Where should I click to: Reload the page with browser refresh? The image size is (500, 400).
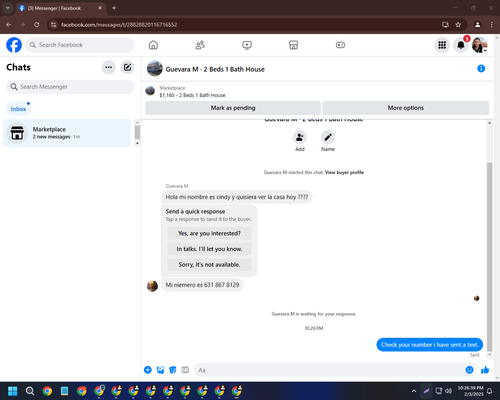(x=37, y=25)
